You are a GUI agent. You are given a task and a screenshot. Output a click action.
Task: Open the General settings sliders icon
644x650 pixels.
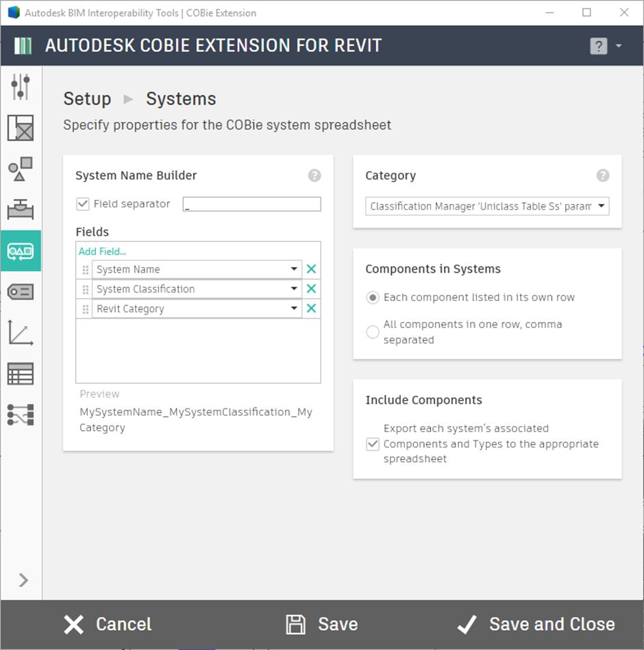pos(21,86)
